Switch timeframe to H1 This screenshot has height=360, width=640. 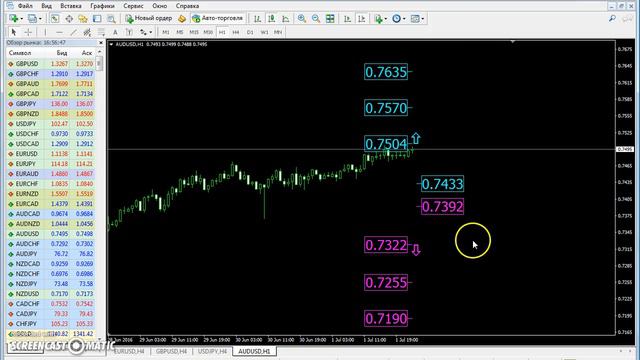[x=222, y=32]
